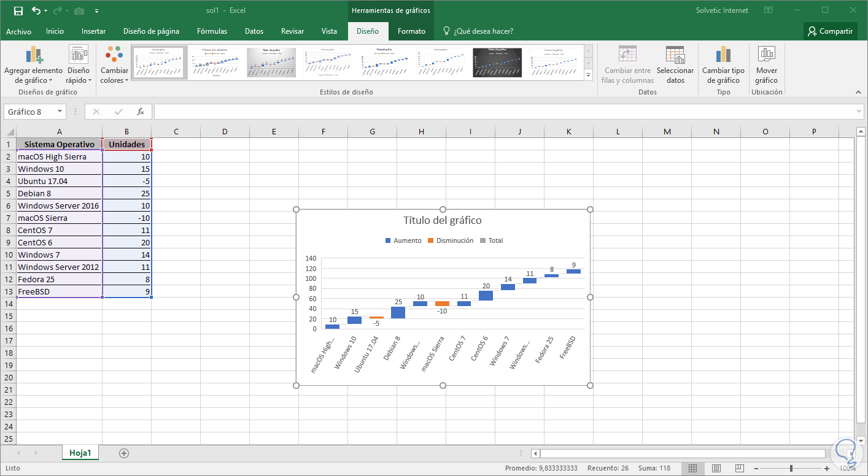The width and height of the screenshot is (868, 476).
Task: Open the Revisar tab
Action: (x=292, y=31)
